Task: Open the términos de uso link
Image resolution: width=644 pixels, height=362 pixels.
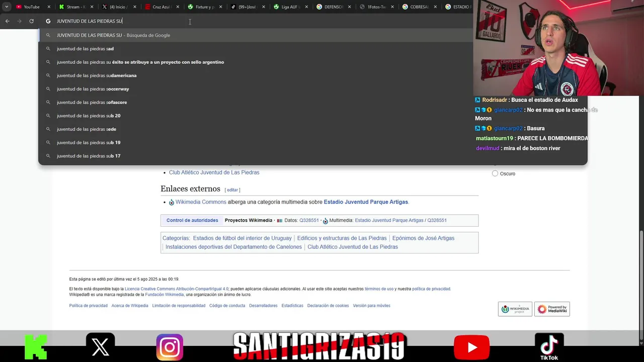Action: pyautogui.click(x=379, y=289)
